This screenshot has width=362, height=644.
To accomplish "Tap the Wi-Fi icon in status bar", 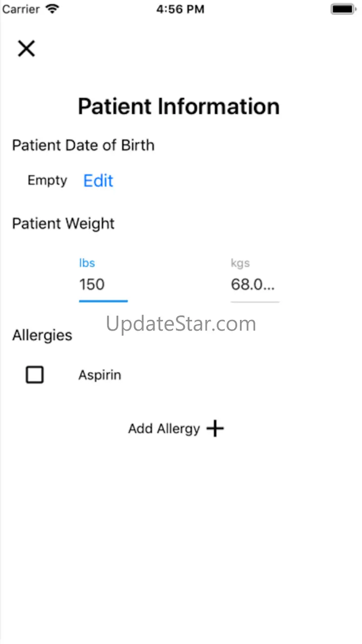I will pyautogui.click(x=53, y=9).
